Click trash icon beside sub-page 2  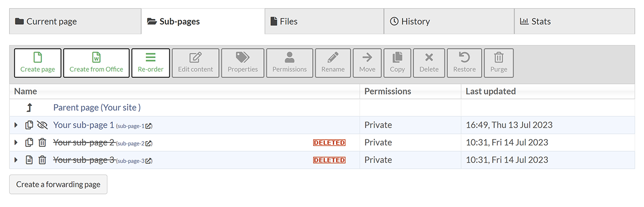click(42, 143)
